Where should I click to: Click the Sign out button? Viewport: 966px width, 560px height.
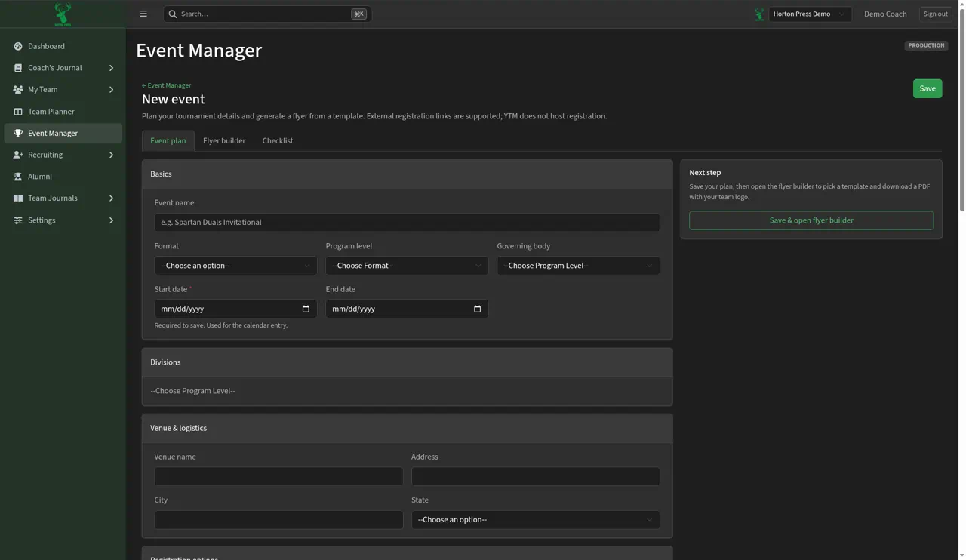click(x=936, y=14)
